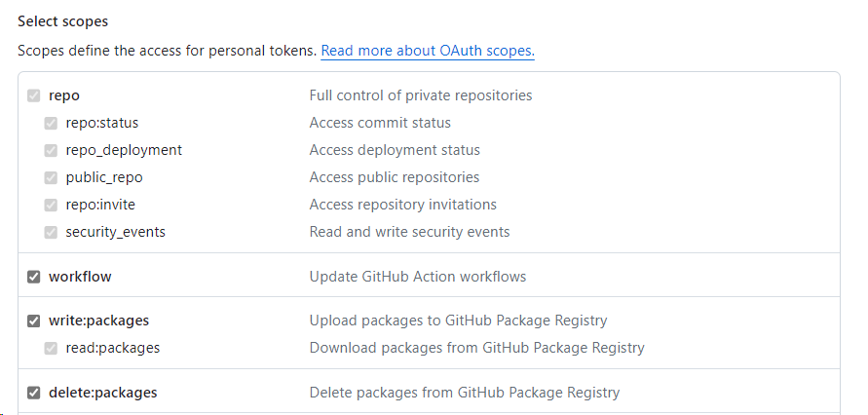Toggle the security_events checkbox
The width and height of the screenshot is (868, 415).
pyautogui.click(x=51, y=232)
